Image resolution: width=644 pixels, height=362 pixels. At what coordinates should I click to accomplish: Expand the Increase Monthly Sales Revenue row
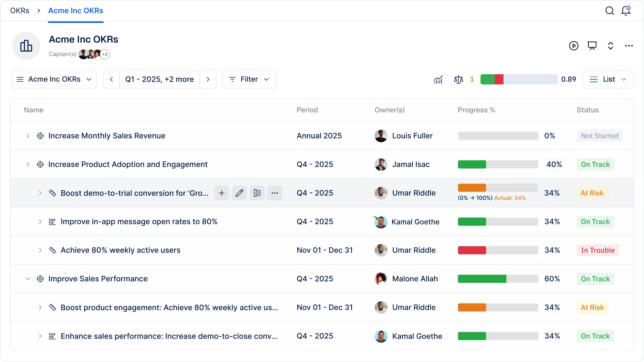(28, 136)
